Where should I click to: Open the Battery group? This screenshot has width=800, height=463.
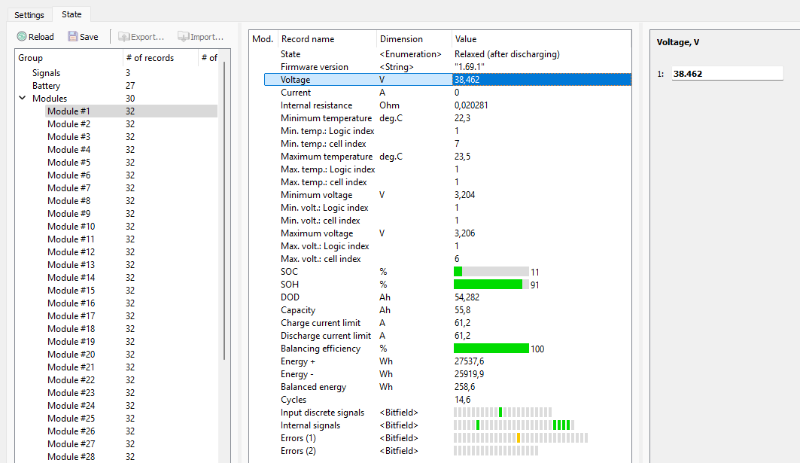click(46, 86)
